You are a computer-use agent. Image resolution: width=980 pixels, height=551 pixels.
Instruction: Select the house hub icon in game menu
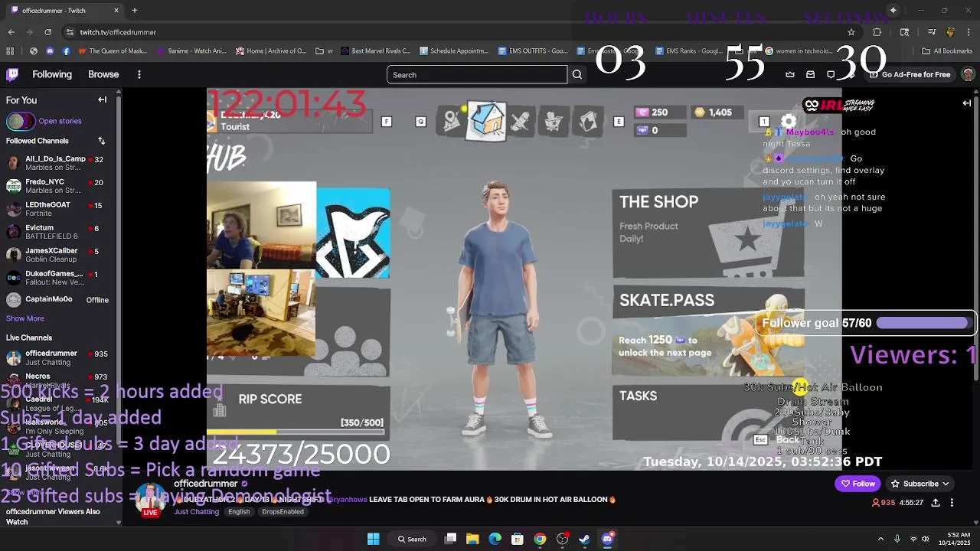click(487, 120)
